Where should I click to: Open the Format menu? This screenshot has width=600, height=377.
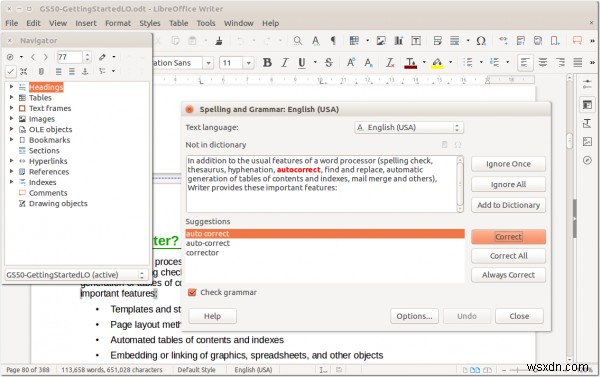pos(118,23)
